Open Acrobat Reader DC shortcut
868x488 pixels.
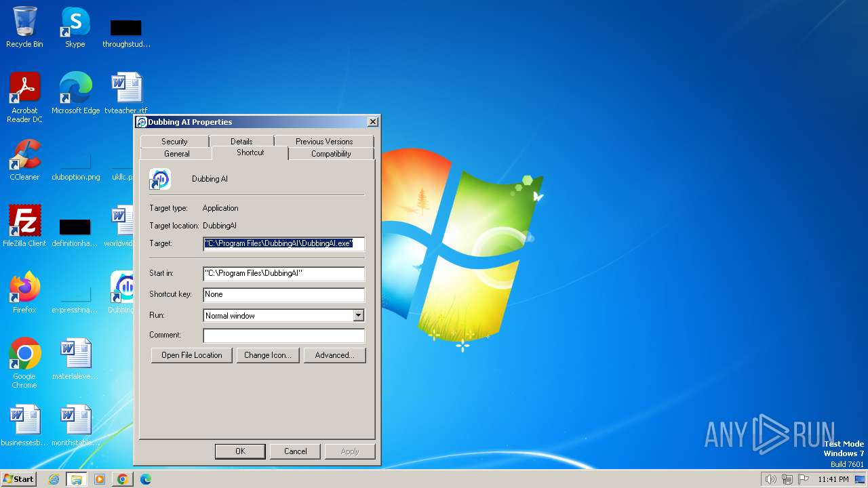click(24, 98)
